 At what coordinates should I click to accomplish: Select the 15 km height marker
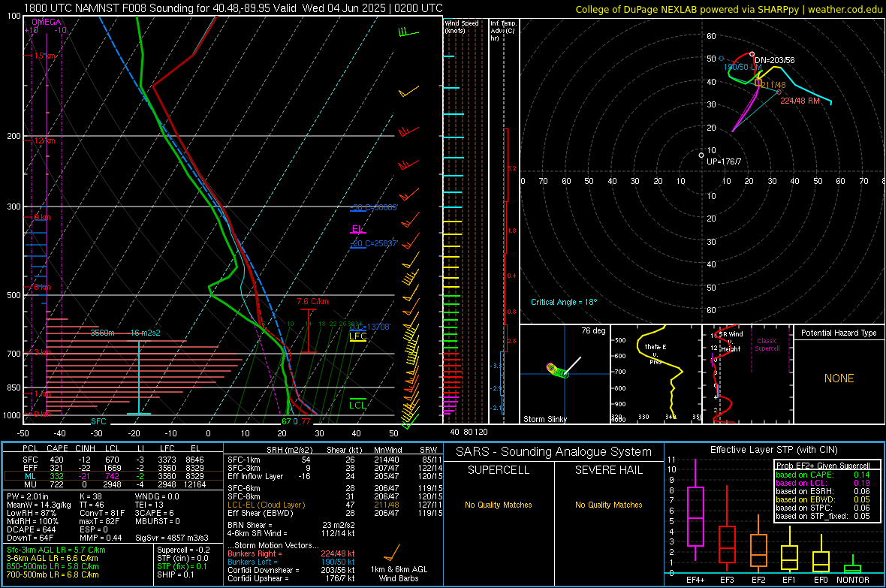click(44, 56)
